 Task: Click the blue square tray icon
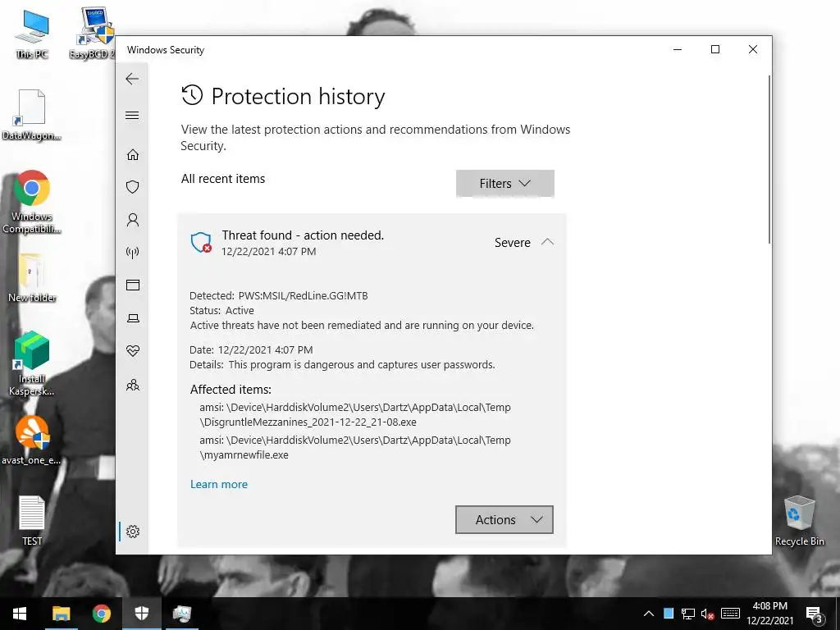tap(668, 614)
